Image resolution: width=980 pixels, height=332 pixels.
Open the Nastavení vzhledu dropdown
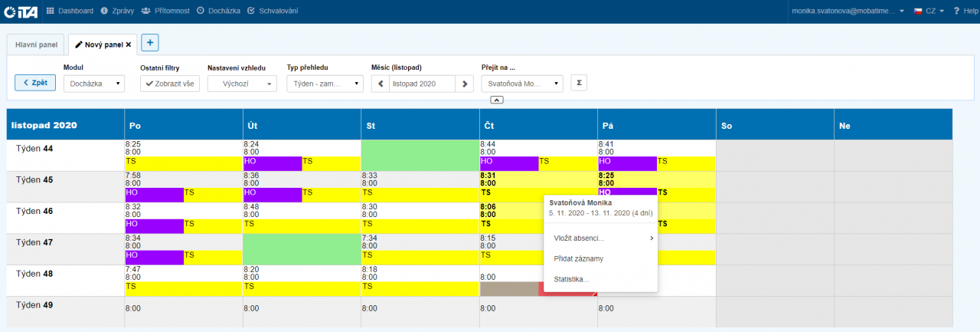point(242,84)
